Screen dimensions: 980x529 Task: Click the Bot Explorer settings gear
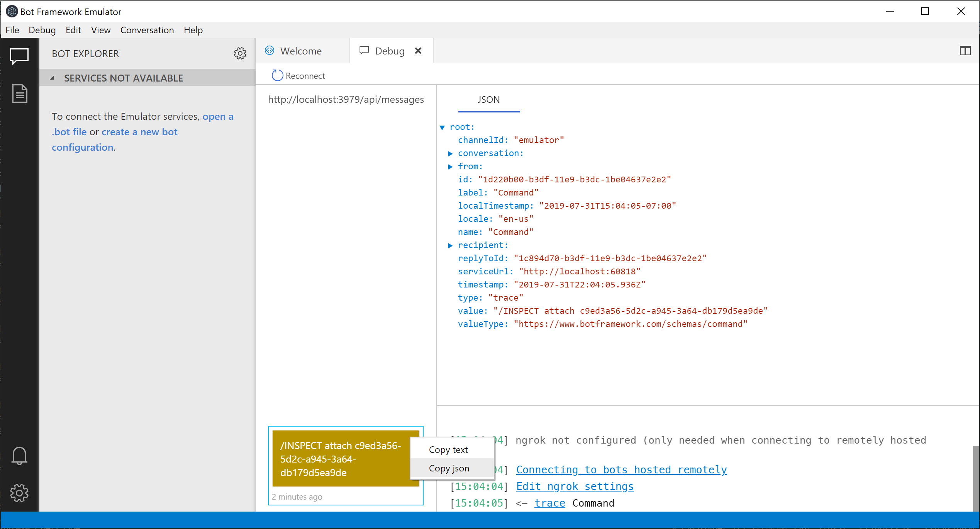pyautogui.click(x=240, y=53)
